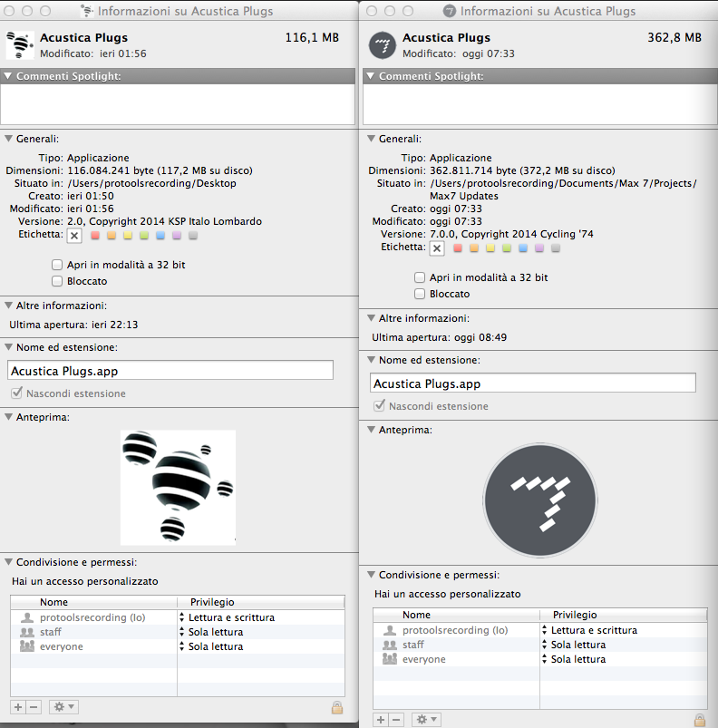Collapse 'Commenti Spotlight' section in left window
The height and width of the screenshot is (728, 718).
(8, 75)
